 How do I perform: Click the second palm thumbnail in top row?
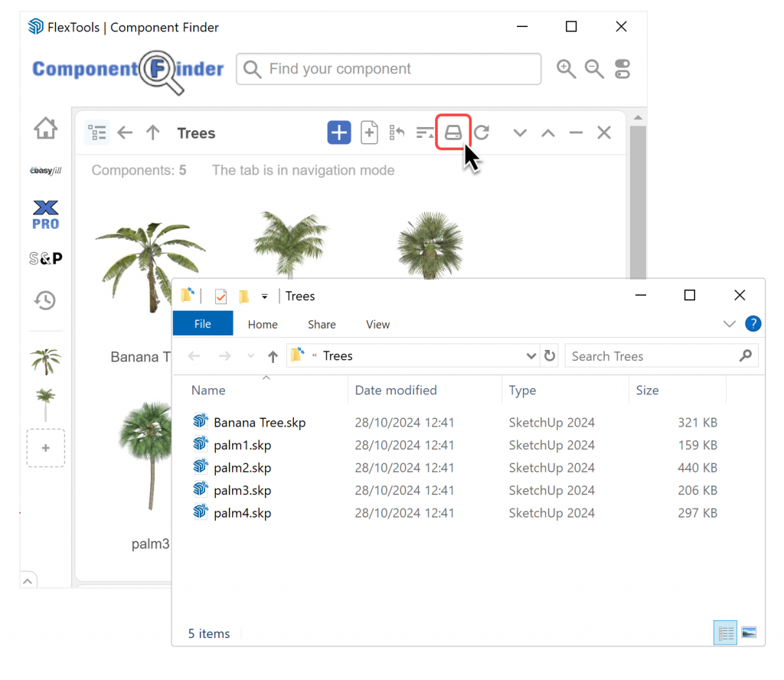(290, 244)
